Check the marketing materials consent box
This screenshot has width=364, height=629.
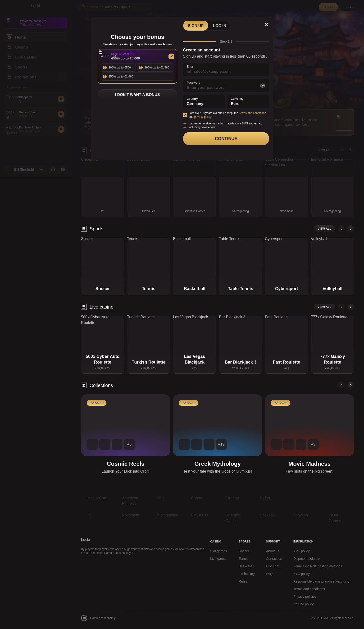click(x=185, y=126)
